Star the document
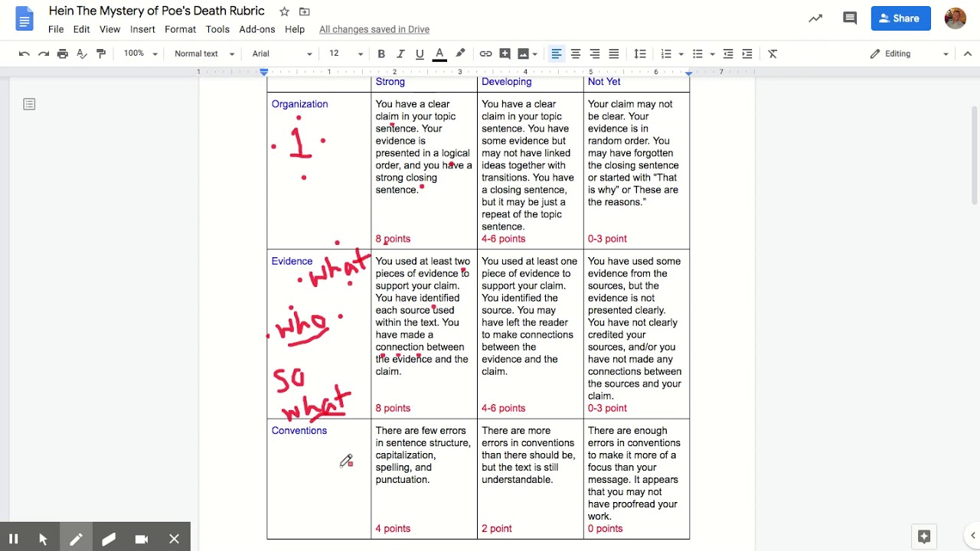The height and width of the screenshot is (551, 980). 285,11
